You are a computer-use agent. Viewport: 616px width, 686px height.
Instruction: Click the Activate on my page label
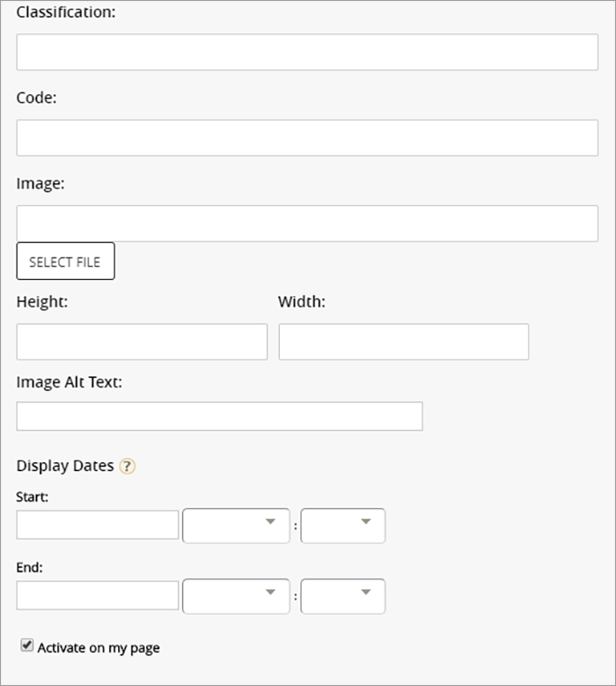point(99,648)
